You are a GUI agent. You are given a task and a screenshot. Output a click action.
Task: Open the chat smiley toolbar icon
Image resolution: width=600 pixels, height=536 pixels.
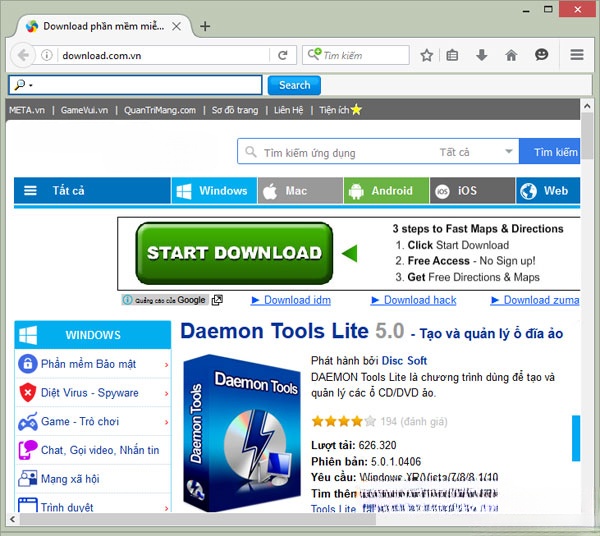(541, 55)
